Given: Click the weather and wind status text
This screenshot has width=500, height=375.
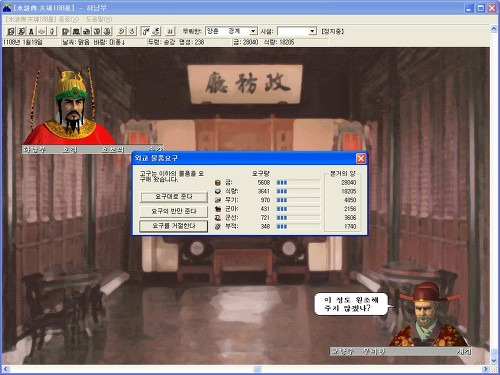Looking at the screenshot, I should [94, 42].
